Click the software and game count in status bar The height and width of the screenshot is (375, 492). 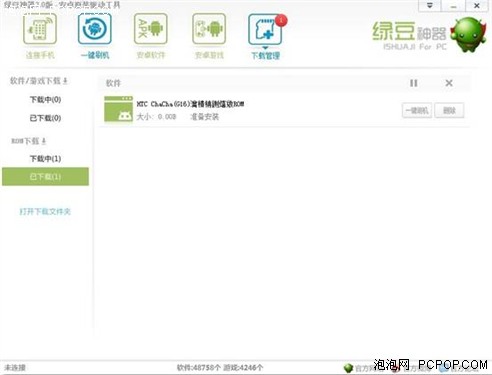pyautogui.click(x=220, y=368)
